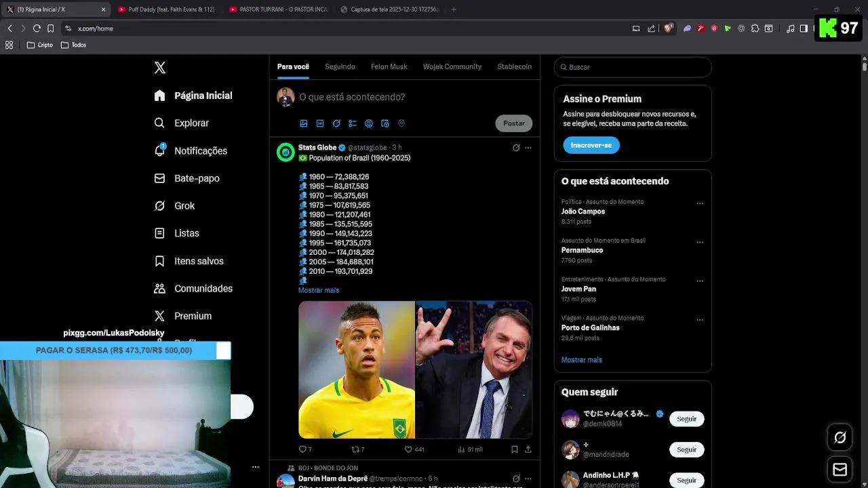Viewport: 868px width, 488px height.
Task: Share the Stats Globe post
Action: (x=528, y=449)
